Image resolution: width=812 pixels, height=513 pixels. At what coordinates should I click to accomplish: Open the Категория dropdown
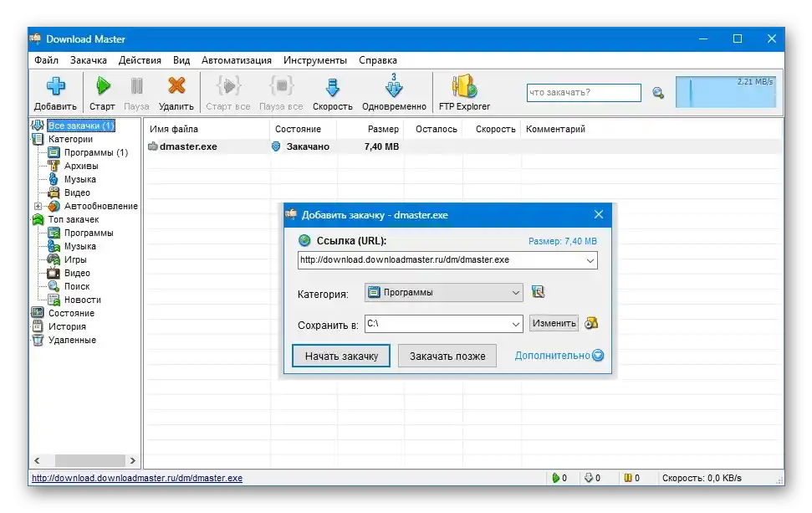tap(444, 292)
